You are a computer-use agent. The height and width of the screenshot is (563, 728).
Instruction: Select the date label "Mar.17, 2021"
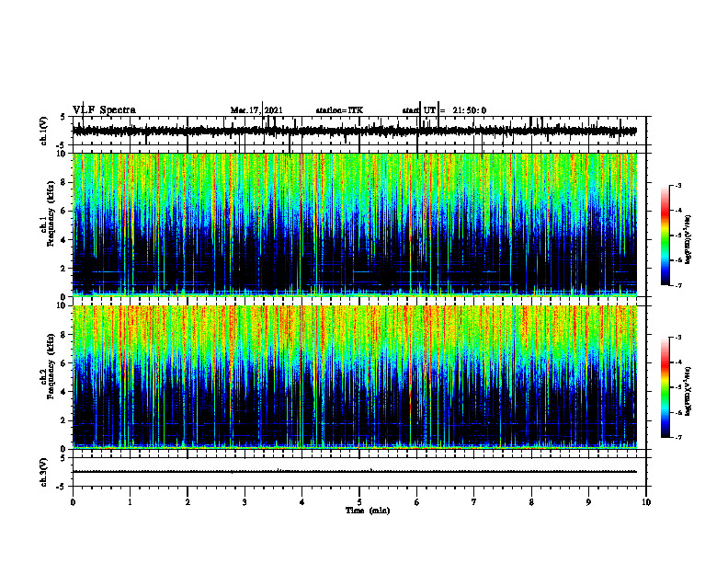(256, 110)
